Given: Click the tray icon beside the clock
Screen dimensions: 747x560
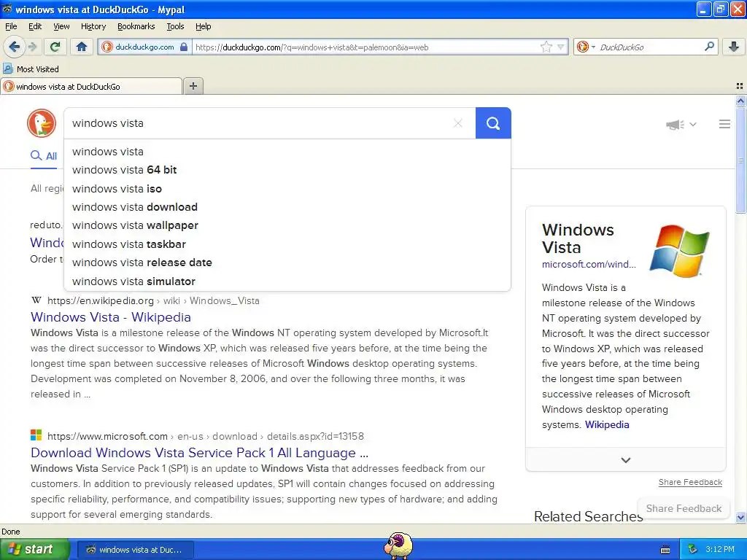Looking at the screenshot, I should (x=693, y=550).
